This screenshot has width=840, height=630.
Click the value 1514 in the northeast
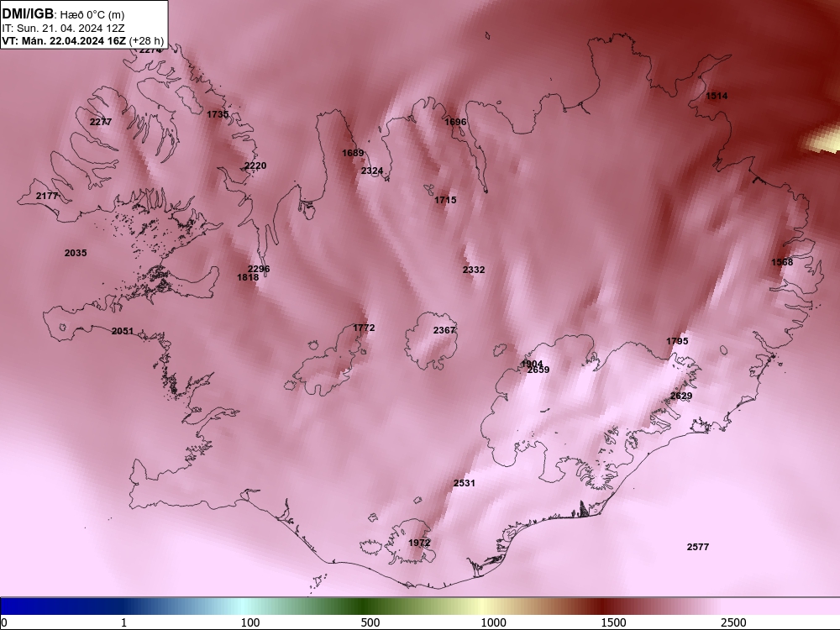click(717, 97)
